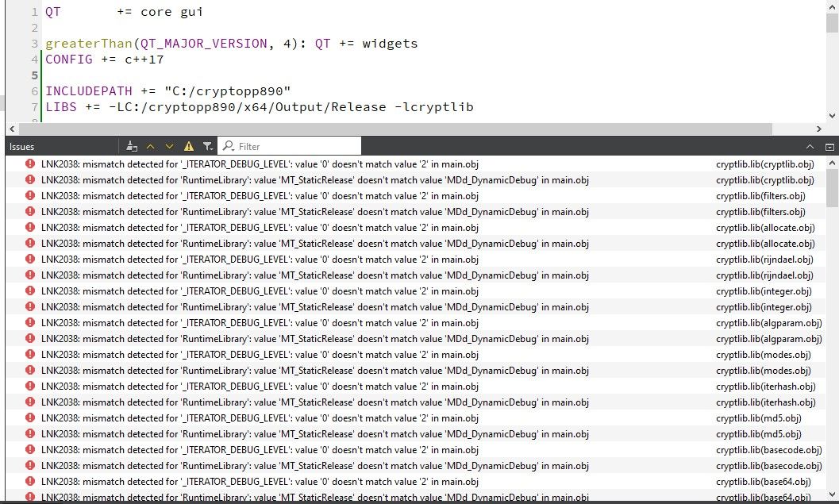This screenshot has width=839, height=504.
Task: Click error icon for RuntimeLibrary md5.obj row
Action: coord(30,433)
